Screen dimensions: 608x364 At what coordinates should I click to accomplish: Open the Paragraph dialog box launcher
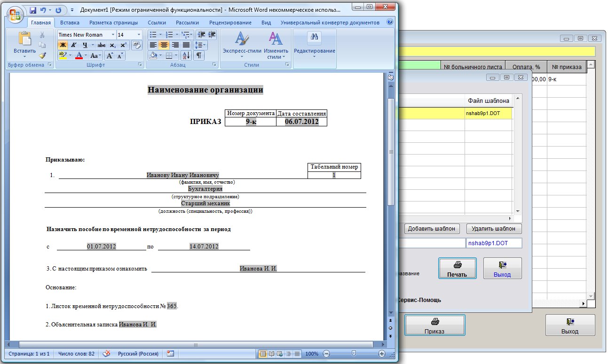pos(214,65)
